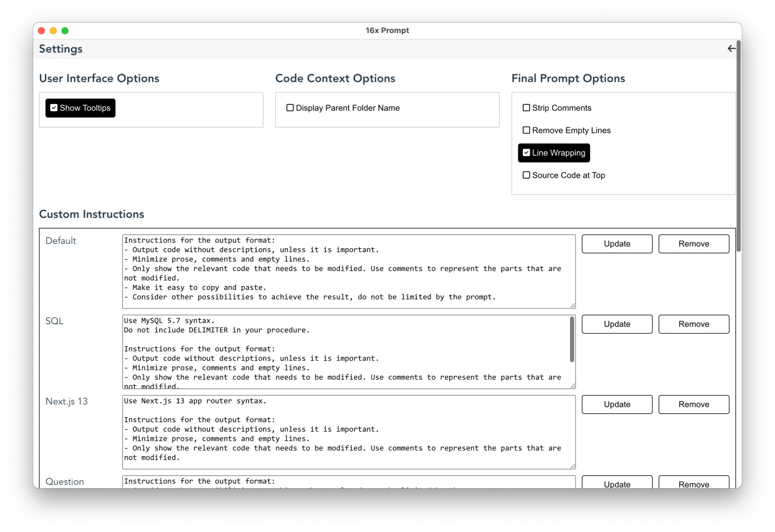775x532 pixels.
Task: Enable Display Parent Folder Name option
Action: tap(343, 108)
